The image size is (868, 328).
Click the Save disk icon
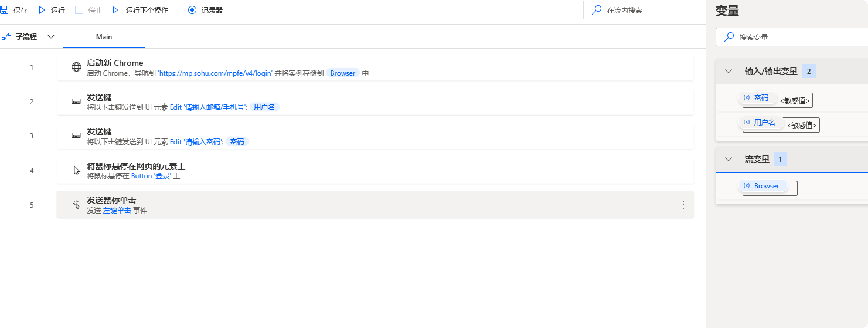point(4,10)
